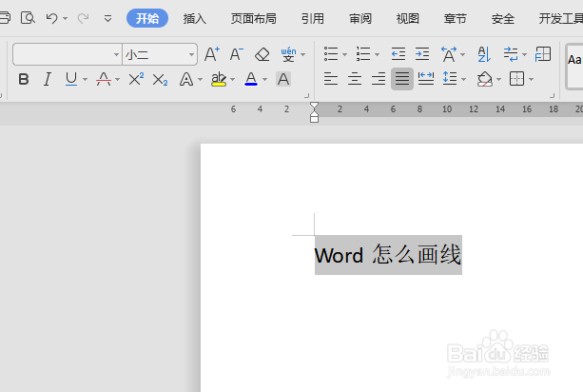The width and height of the screenshot is (583, 392).
Task: Decrease paragraph indent
Action: tap(398, 54)
